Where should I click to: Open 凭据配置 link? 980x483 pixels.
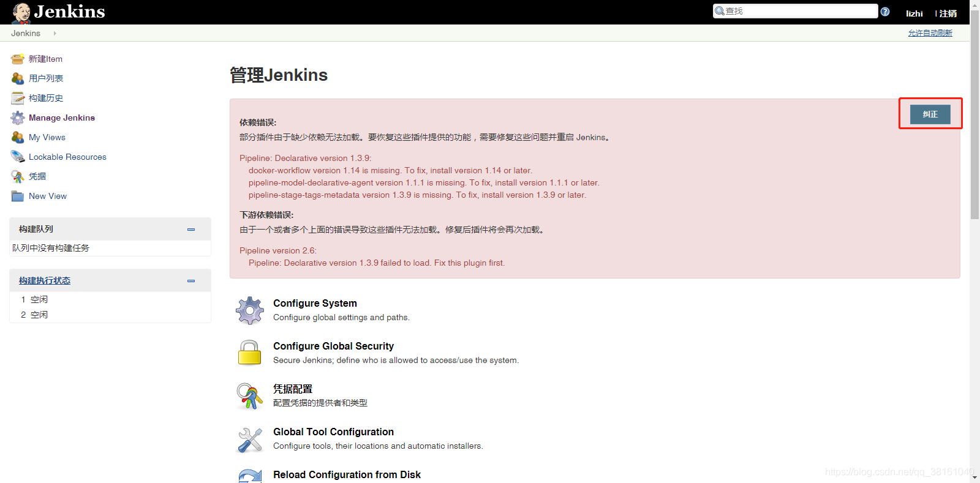pyautogui.click(x=293, y=389)
